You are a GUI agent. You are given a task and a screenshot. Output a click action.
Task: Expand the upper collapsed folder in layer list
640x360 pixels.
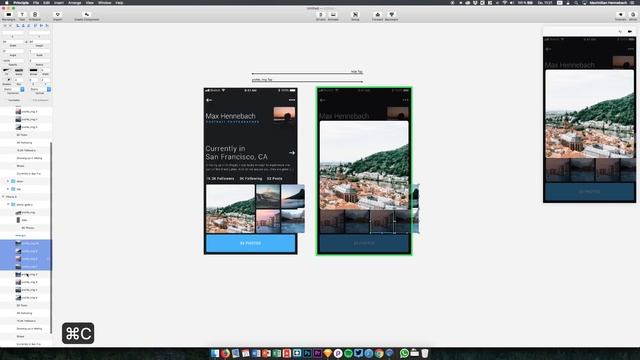[8, 181]
